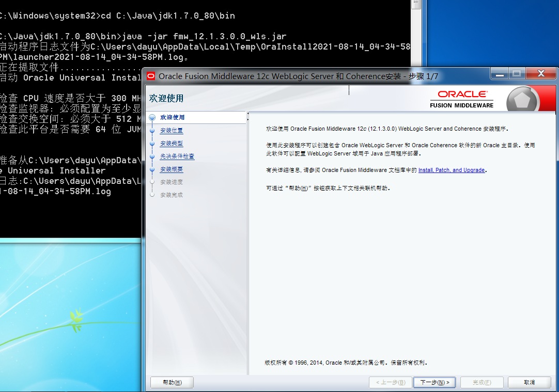Click the Oracle Fusion Middleware logo
Image resolution: width=559 pixels, height=392 pixels.
462,100
